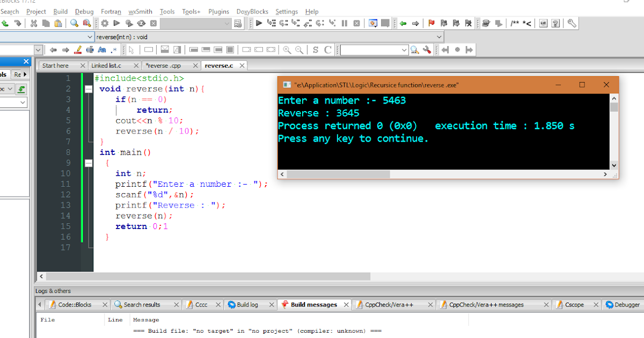Click the Step Into debugger icon
Viewport: 644px width, 338px height.
tap(295, 23)
